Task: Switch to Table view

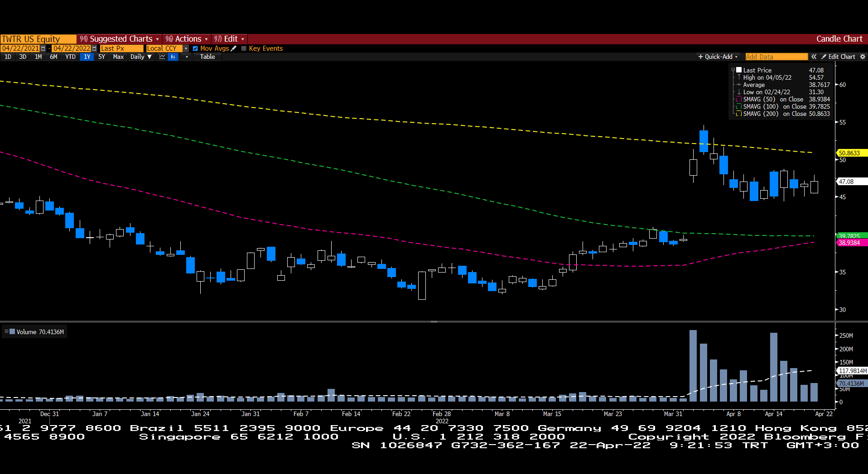Action: tap(207, 57)
